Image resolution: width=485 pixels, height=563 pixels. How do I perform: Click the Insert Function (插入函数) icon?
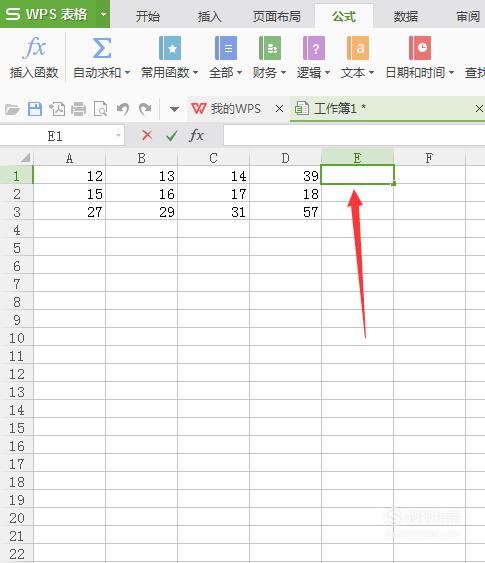[34, 47]
